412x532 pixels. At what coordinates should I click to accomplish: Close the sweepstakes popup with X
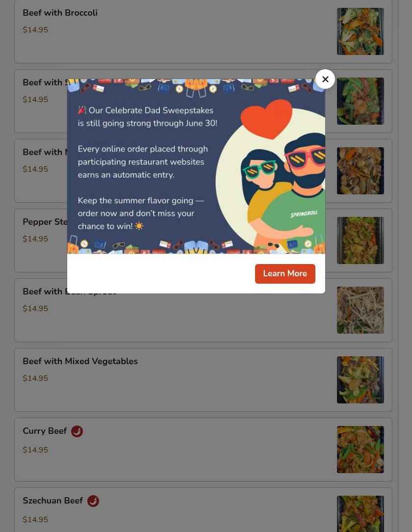(325, 79)
